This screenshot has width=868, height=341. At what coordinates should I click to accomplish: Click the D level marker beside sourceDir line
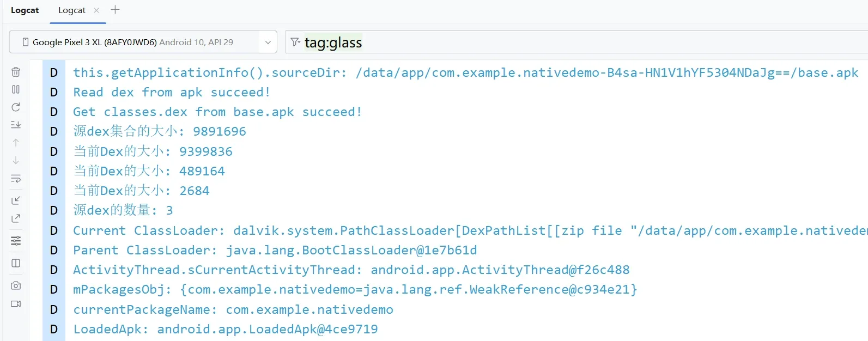pyautogui.click(x=54, y=72)
